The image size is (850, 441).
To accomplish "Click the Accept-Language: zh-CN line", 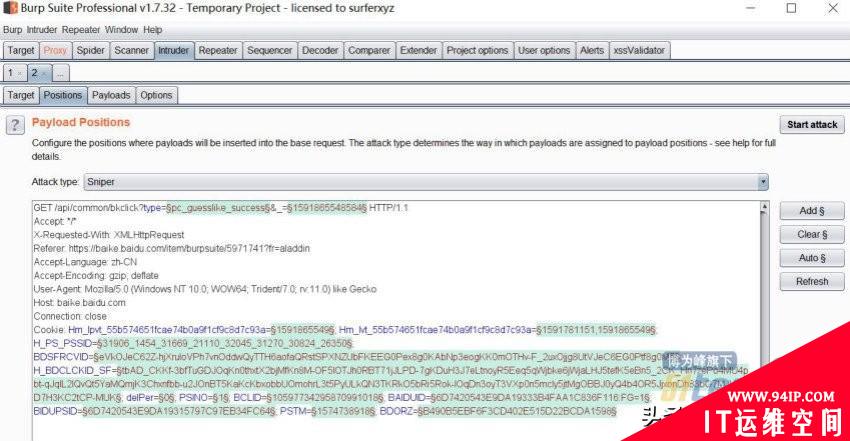I will click(x=85, y=262).
